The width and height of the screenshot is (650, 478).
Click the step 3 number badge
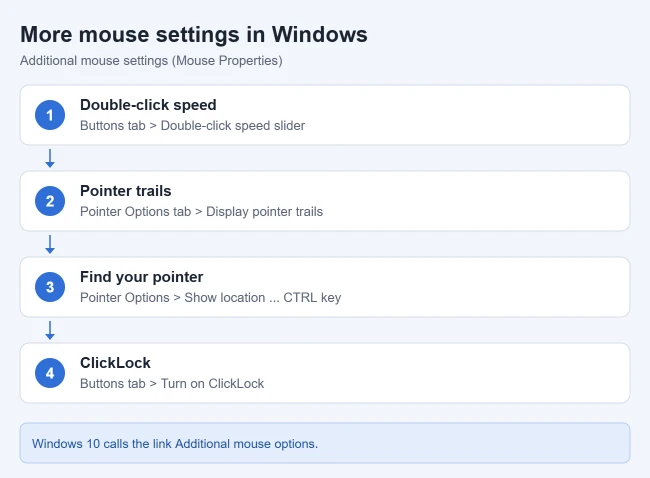coord(50,287)
